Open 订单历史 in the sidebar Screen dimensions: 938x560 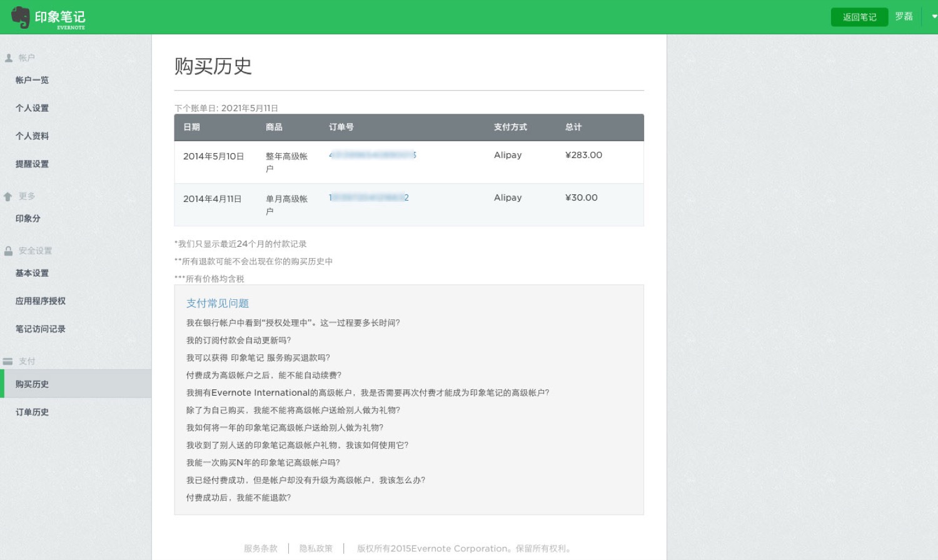[32, 412]
